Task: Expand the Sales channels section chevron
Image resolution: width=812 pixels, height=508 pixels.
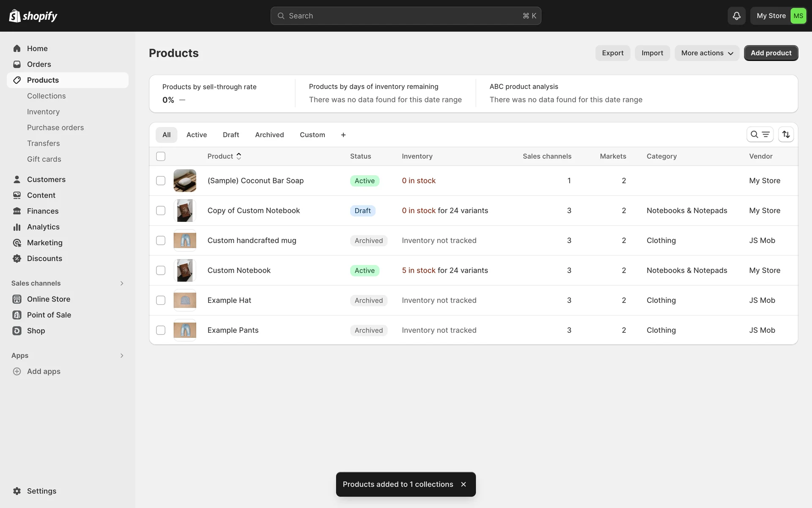Action: pos(122,283)
